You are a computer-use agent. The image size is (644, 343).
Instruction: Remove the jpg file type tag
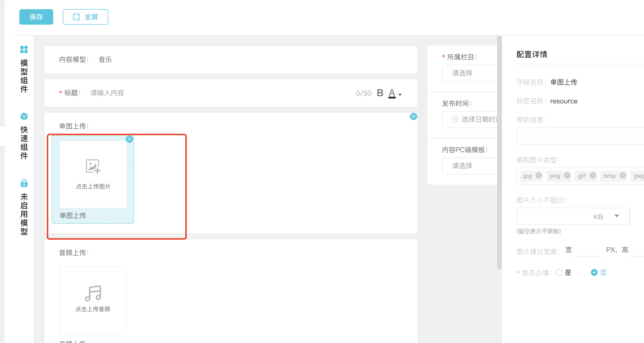pyautogui.click(x=539, y=176)
